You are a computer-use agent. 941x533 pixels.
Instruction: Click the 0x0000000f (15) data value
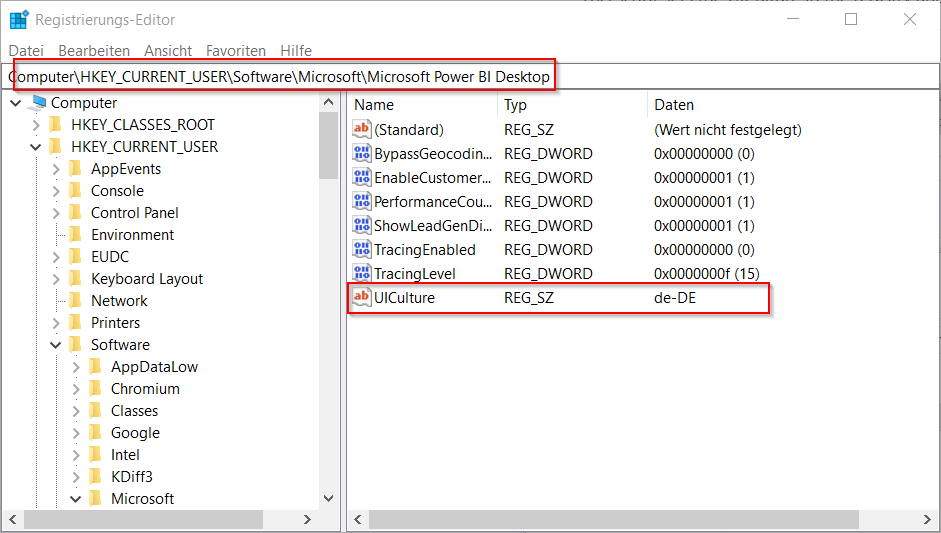706,274
